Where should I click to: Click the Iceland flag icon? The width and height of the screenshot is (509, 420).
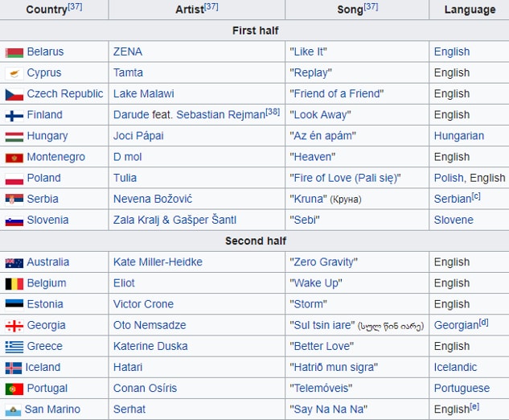[14, 368]
